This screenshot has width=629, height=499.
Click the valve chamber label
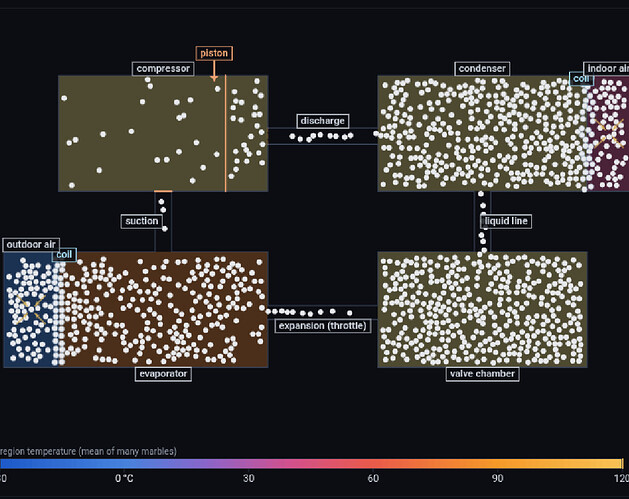(482, 374)
